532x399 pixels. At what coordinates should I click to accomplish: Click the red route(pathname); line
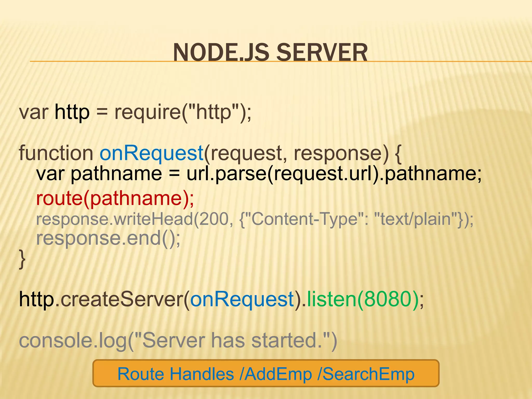click(115, 198)
